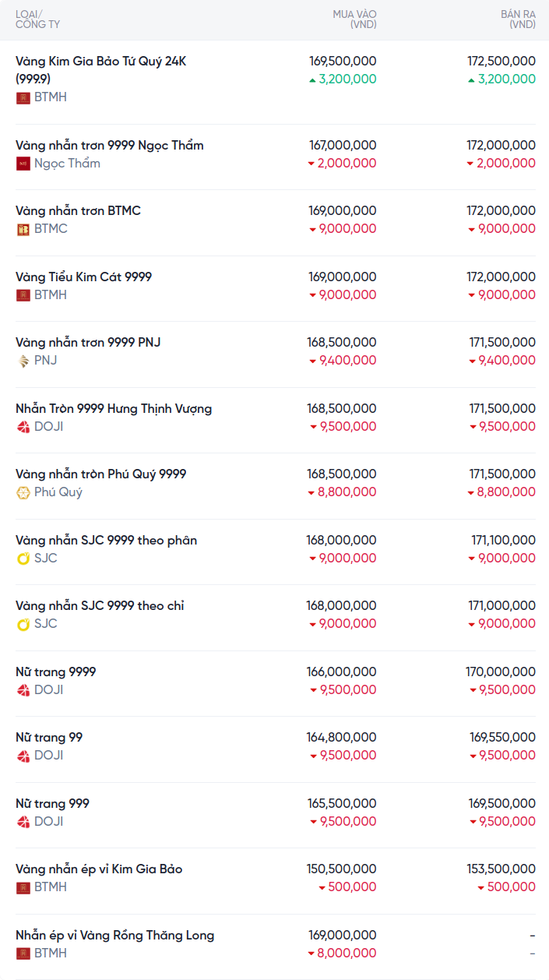This screenshot has height=980, width=549.
Task: Click red down arrow beside Ngọc Thẩm buy change
Action: click(311, 164)
